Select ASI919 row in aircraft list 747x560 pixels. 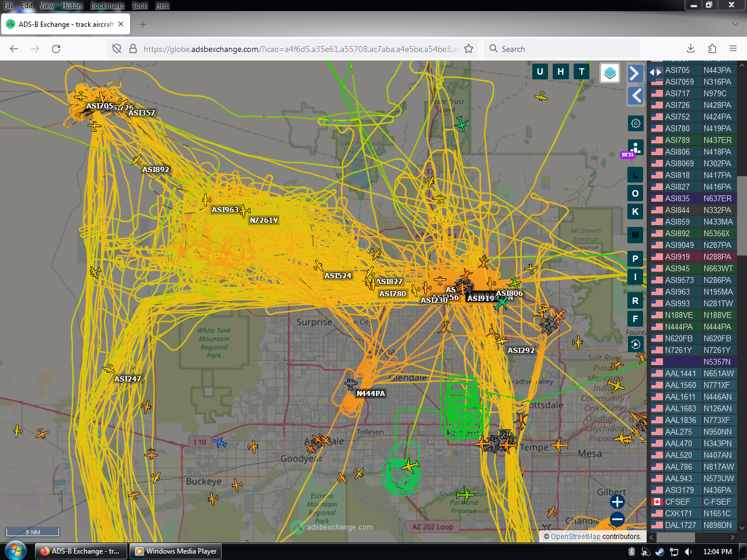pos(693,257)
